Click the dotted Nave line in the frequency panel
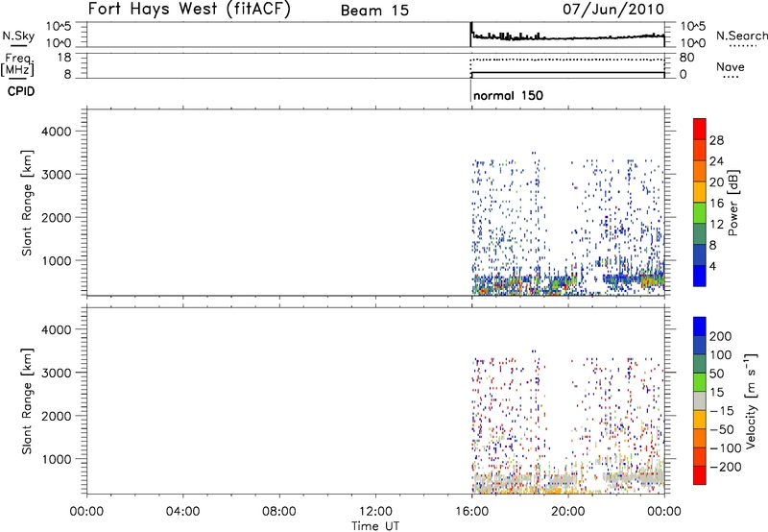This screenshot has width=768, height=532. click(567, 60)
